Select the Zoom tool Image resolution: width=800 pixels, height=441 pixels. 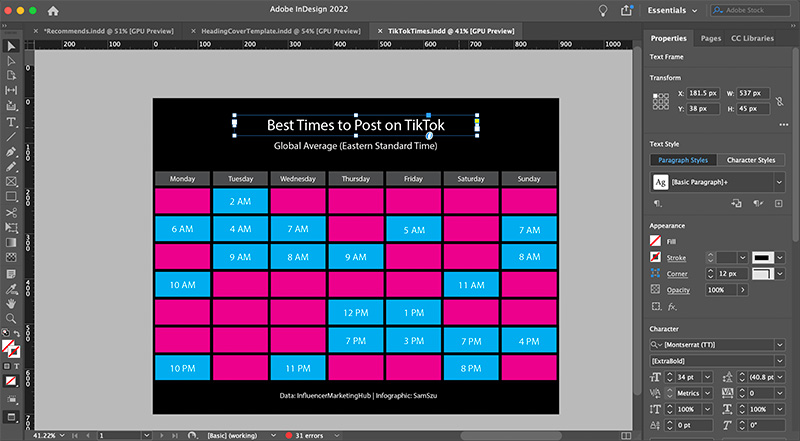11,318
